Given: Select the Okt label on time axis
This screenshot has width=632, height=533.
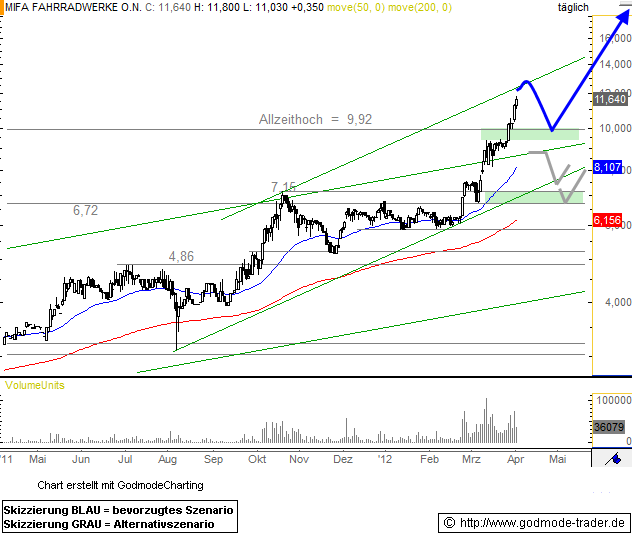Looking at the screenshot, I should (x=257, y=459).
